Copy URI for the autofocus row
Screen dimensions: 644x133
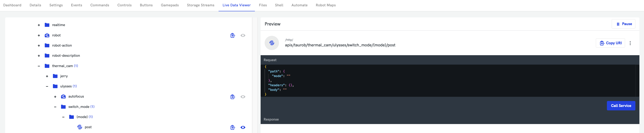coord(233,97)
